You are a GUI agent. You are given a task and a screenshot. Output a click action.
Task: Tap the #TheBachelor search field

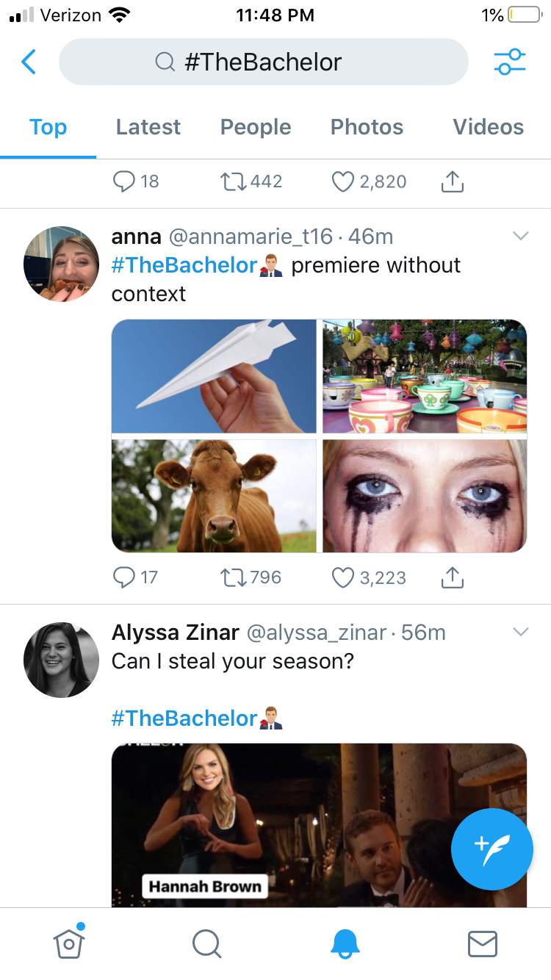263,62
